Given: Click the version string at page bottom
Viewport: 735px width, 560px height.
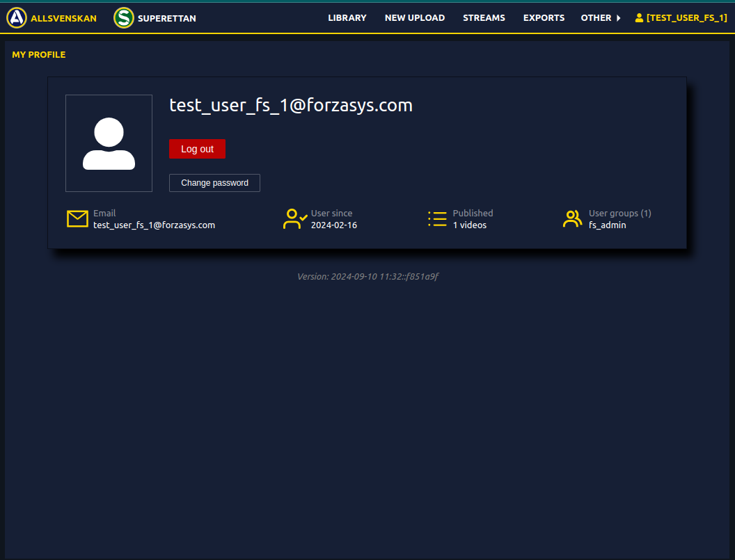Looking at the screenshot, I should pyautogui.click(x=367, y=276).
